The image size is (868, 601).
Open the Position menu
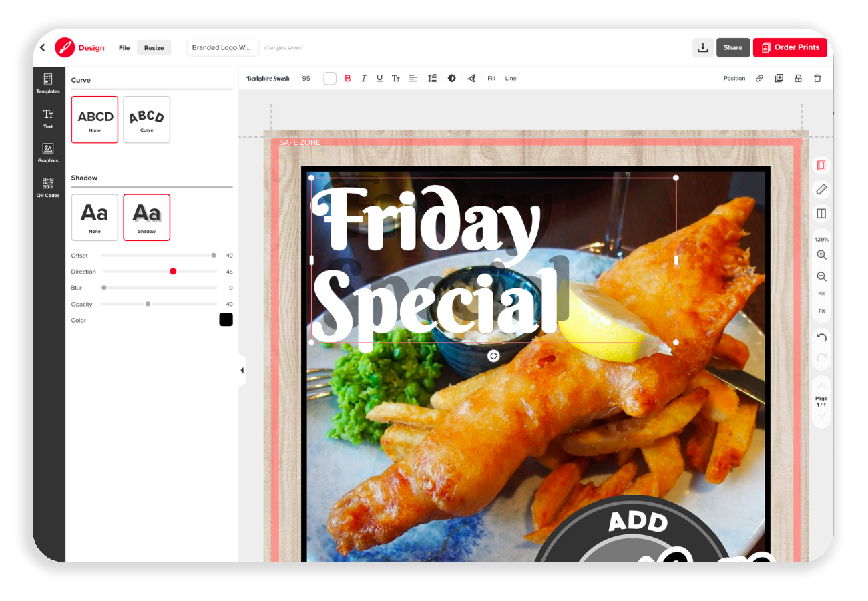point(734,78)
